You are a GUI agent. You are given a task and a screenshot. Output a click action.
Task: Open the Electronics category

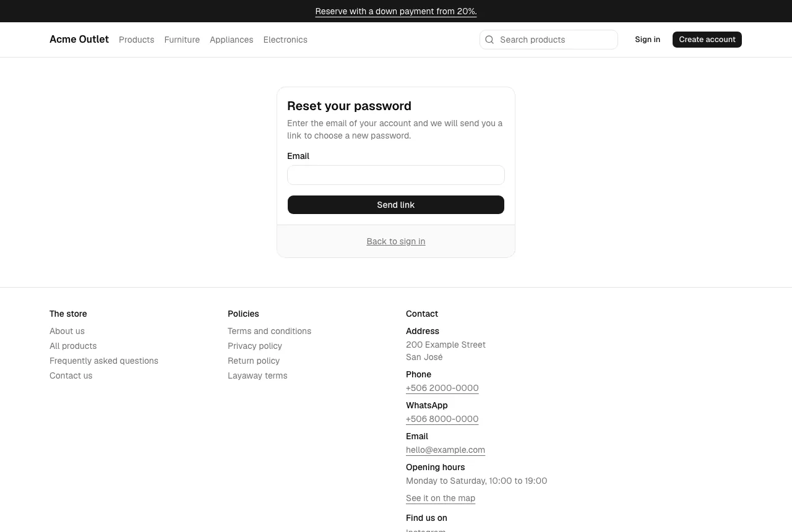click(285, 40)
